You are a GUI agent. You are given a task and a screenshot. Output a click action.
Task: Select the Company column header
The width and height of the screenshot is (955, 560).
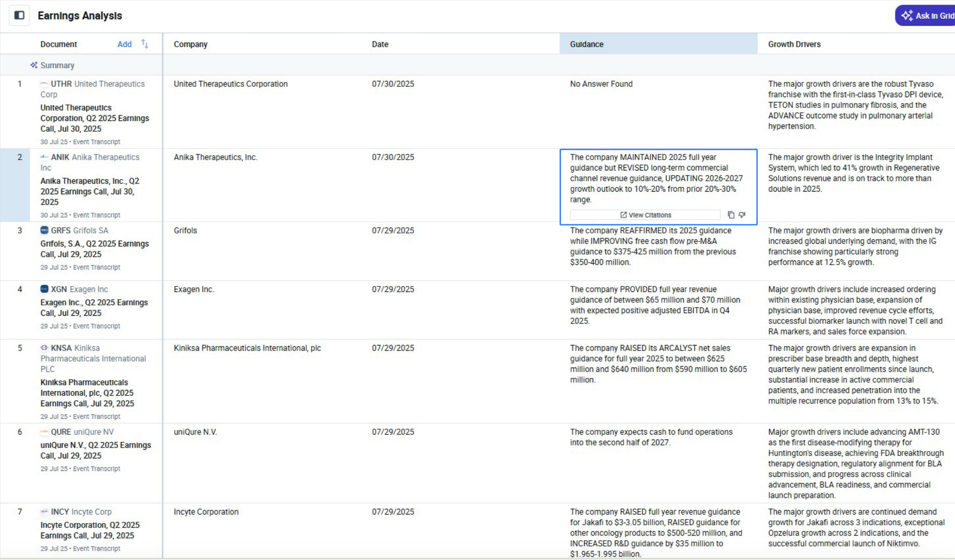(x=190, y=44)
